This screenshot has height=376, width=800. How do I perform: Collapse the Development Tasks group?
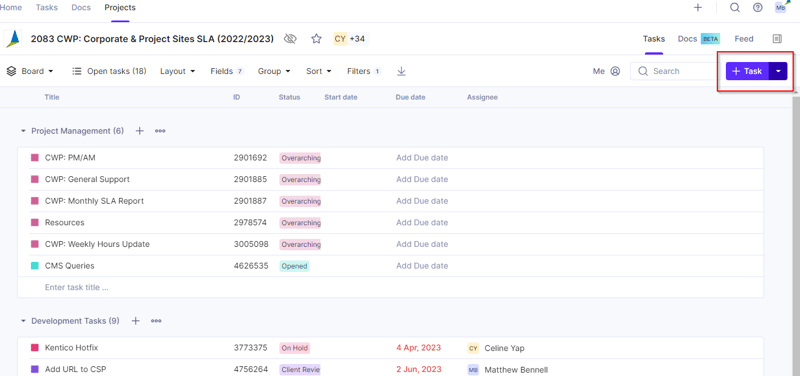pyautogui.click(x=23, y=321)
